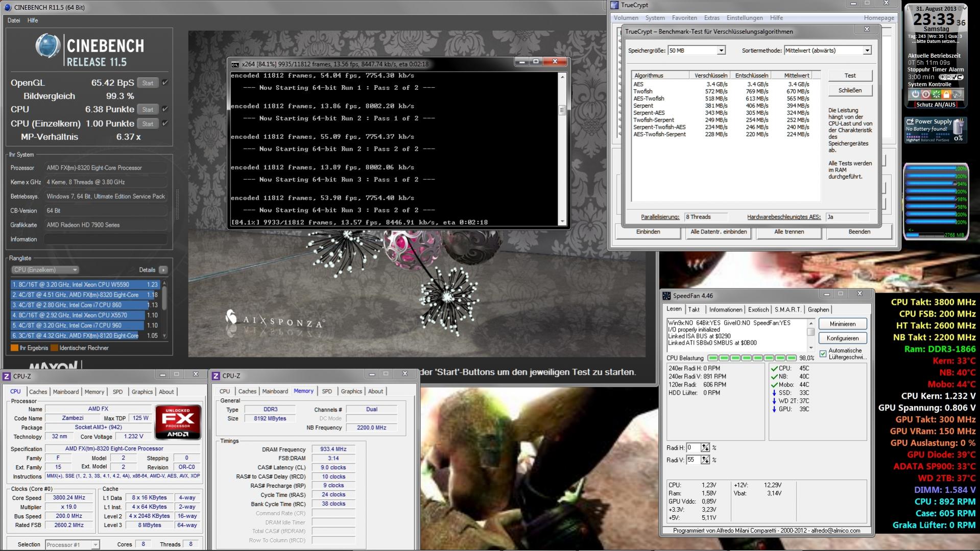
Task: Click the Homepage link in TrueCrypt
Action: tap(879, 18)
